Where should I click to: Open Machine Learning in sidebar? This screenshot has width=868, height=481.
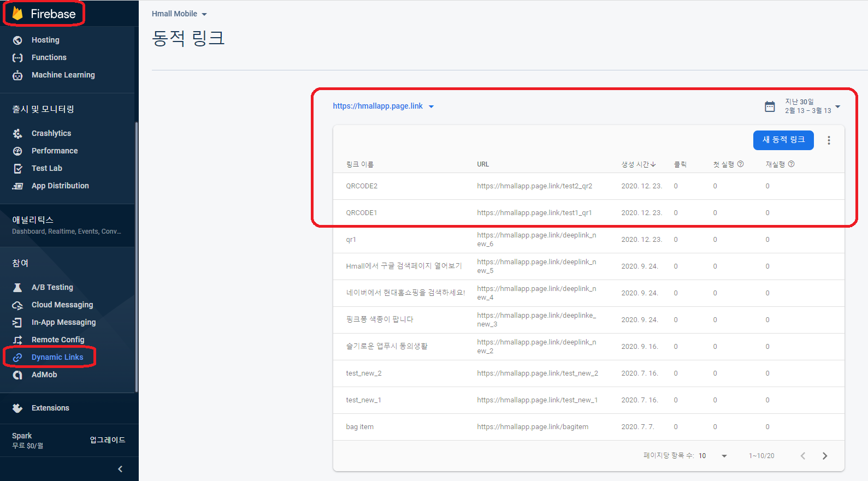63,75
